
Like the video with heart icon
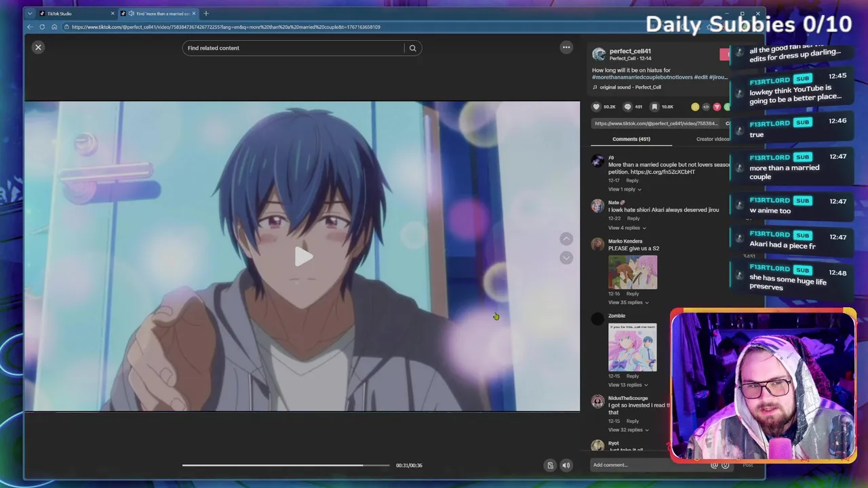[x=596, y=106]
